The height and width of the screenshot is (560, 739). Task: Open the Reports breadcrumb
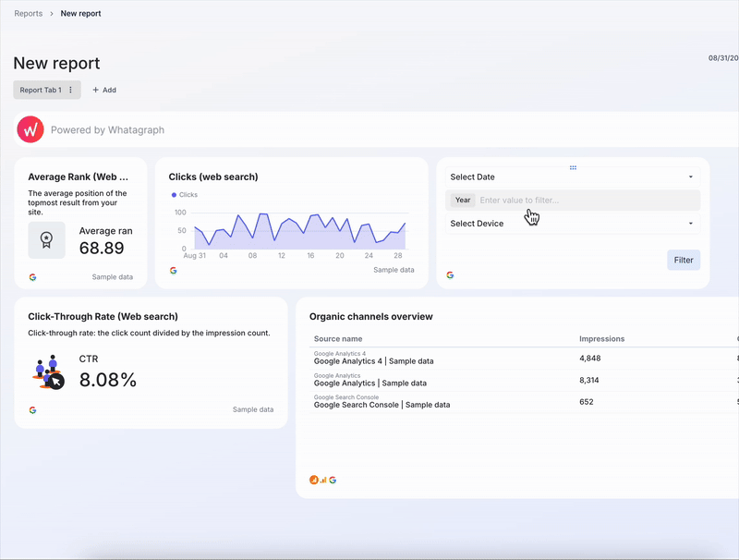pyautogui.click(x=28, y=14)
